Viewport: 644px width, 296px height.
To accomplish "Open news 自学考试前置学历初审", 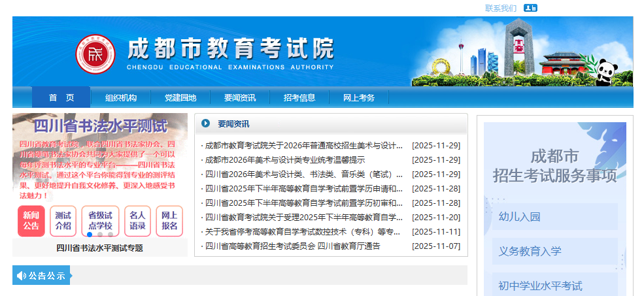I will (x=304, y=203).
